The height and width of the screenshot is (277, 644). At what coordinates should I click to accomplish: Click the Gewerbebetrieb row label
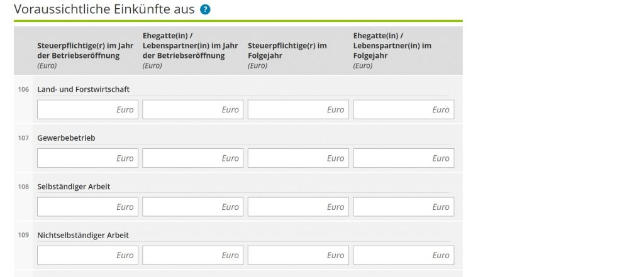(x=66, y=138)
